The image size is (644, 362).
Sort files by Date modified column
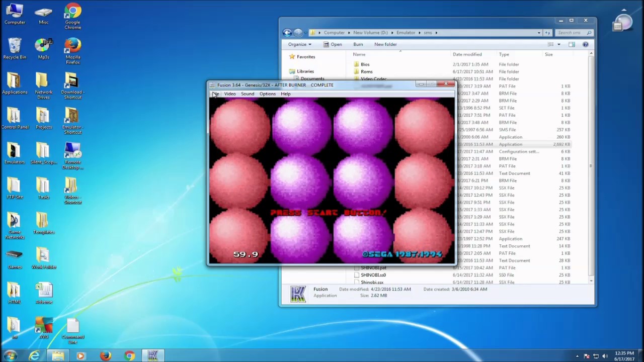(467, 54)
